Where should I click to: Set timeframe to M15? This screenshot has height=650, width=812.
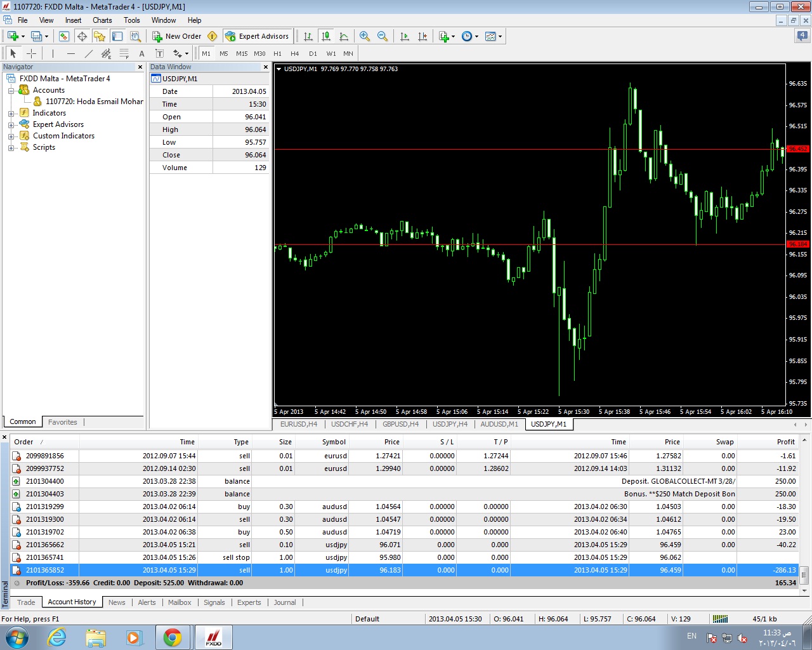(x=242, y=53)
